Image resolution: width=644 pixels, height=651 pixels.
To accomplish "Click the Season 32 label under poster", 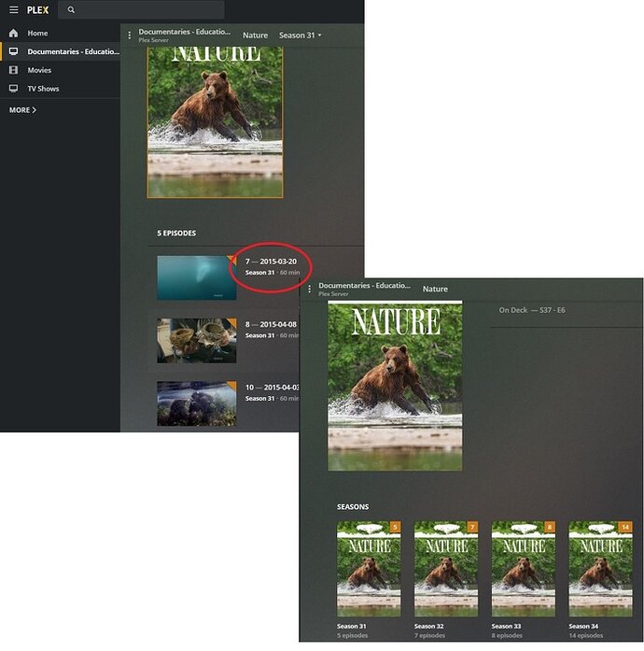I will tap(428, 626).
